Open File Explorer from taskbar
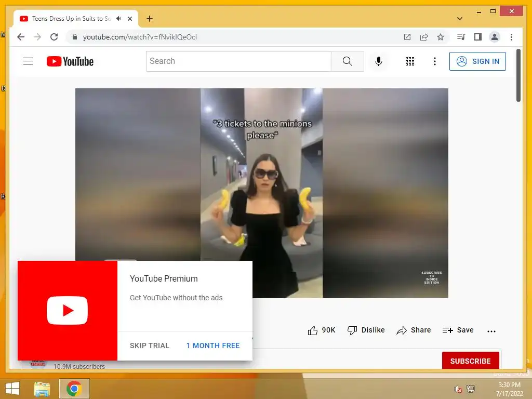 42,389
